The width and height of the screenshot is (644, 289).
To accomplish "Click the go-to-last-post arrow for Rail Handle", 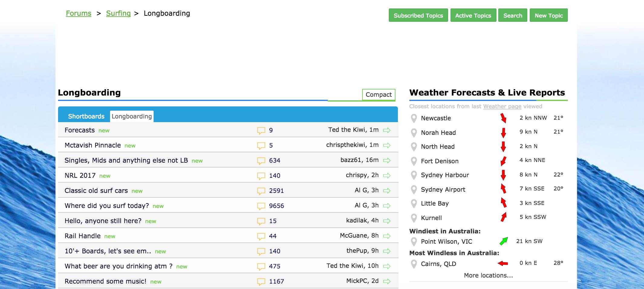I will coord(387,236).
